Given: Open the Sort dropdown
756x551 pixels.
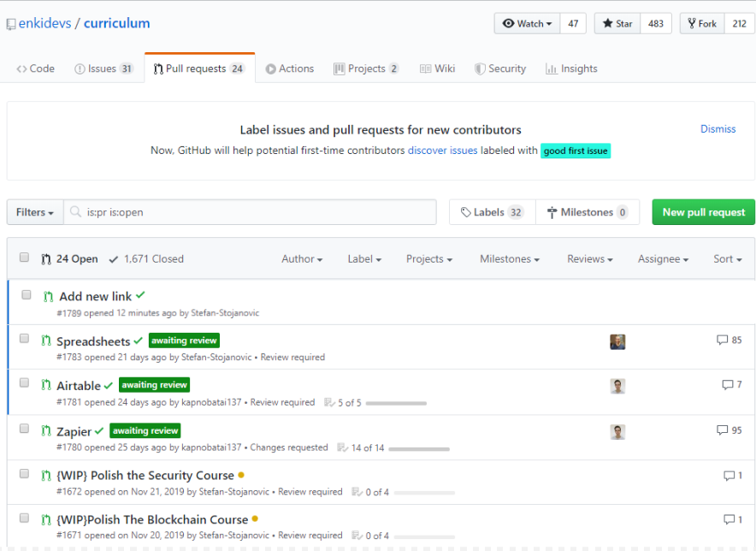Looking at the screenshot, I should click(x=727, y=259).
